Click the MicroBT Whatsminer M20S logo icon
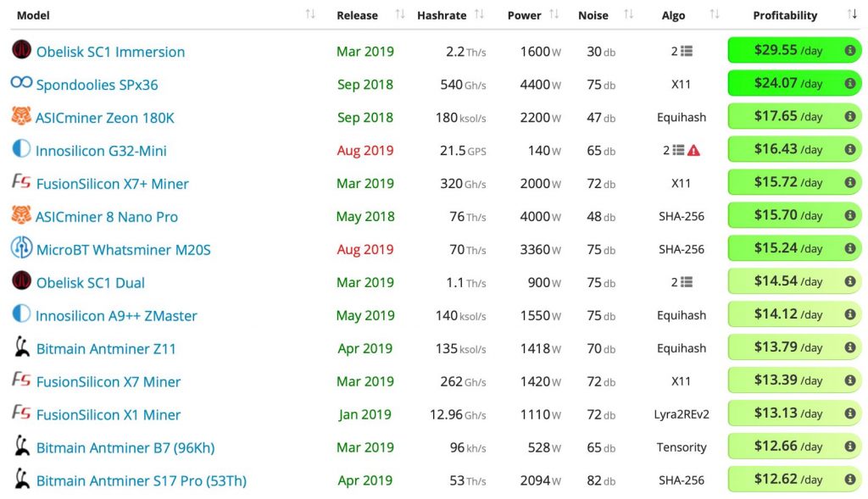Image resolution: width=868 pixels, height=499 pixels. (x=21, y=248)
